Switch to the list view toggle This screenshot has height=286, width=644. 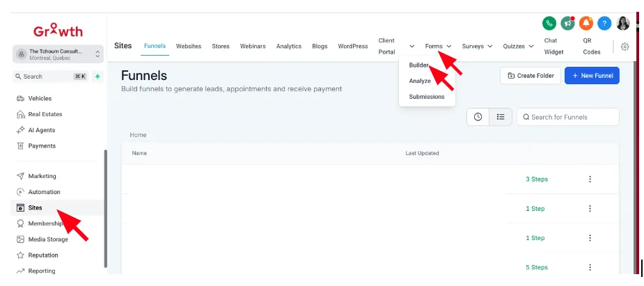tap(501, 117)
